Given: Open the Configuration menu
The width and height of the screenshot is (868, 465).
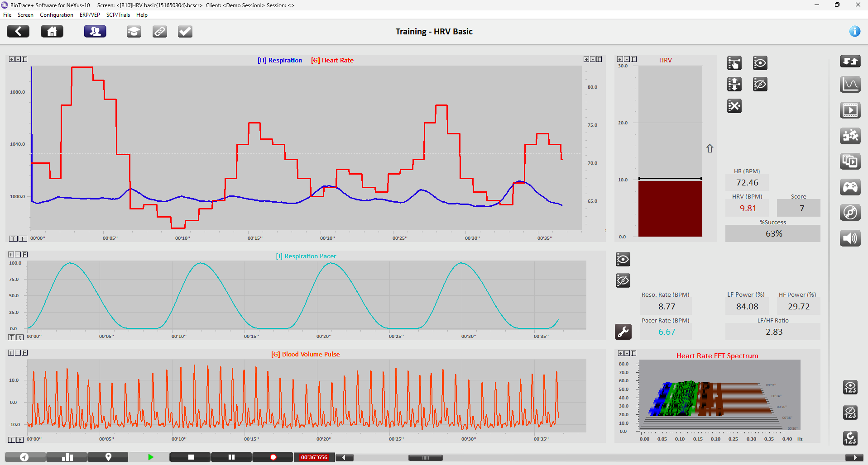Looking at the screenshot, I should click(56, 15).
